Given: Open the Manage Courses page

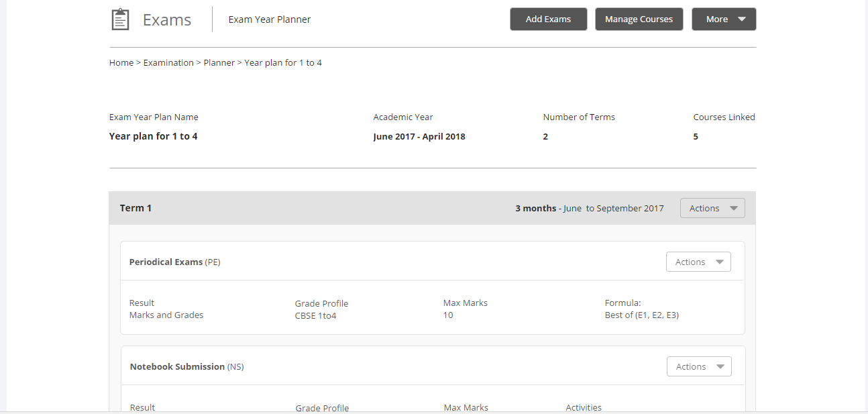Looking at the screenshot, I should (639, 19).
